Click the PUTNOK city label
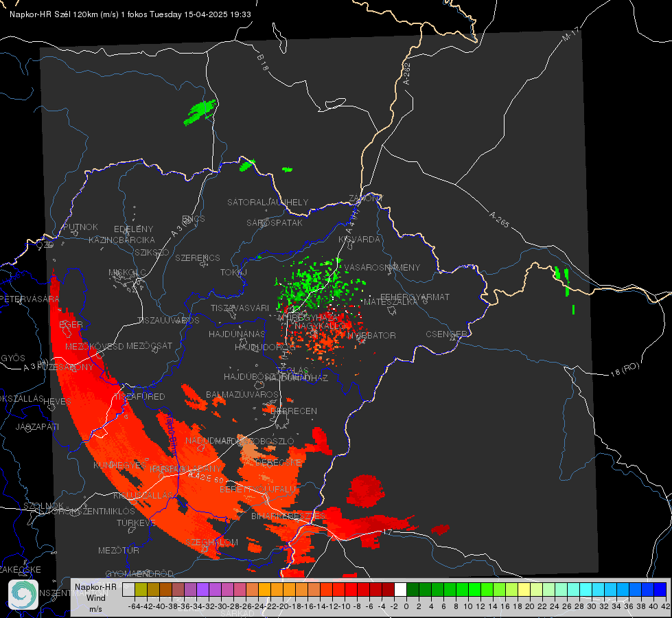The width and height of the screenshot is (672, 618). coord(80,227)
